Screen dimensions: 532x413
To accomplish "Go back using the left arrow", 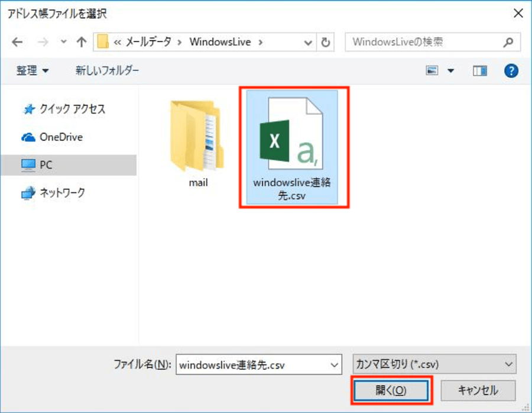I will tap(17, 42).
